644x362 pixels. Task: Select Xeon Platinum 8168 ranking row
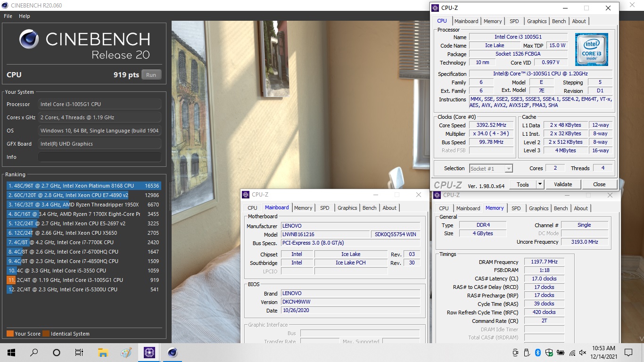(x=84, y=186)
